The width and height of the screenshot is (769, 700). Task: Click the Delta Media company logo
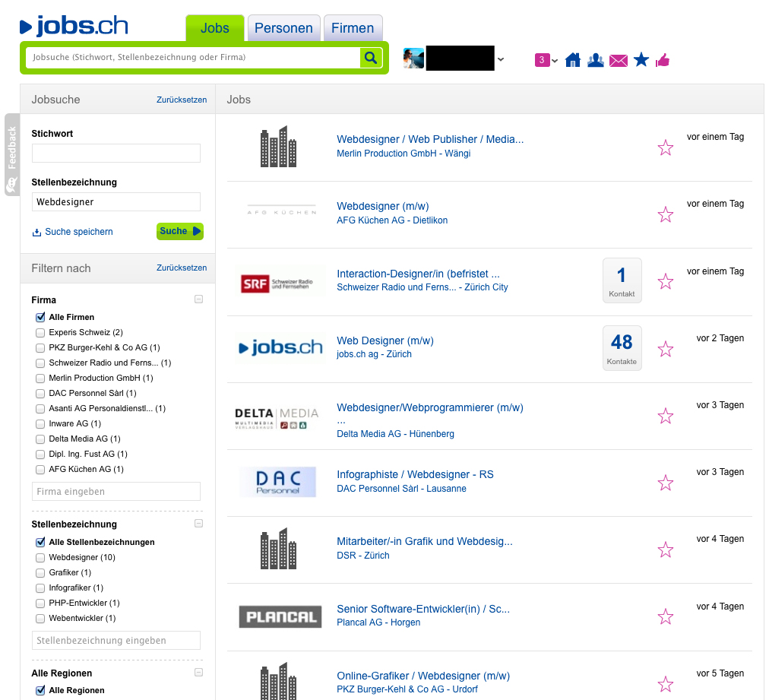pyautogui.click(x=277, y=418)
